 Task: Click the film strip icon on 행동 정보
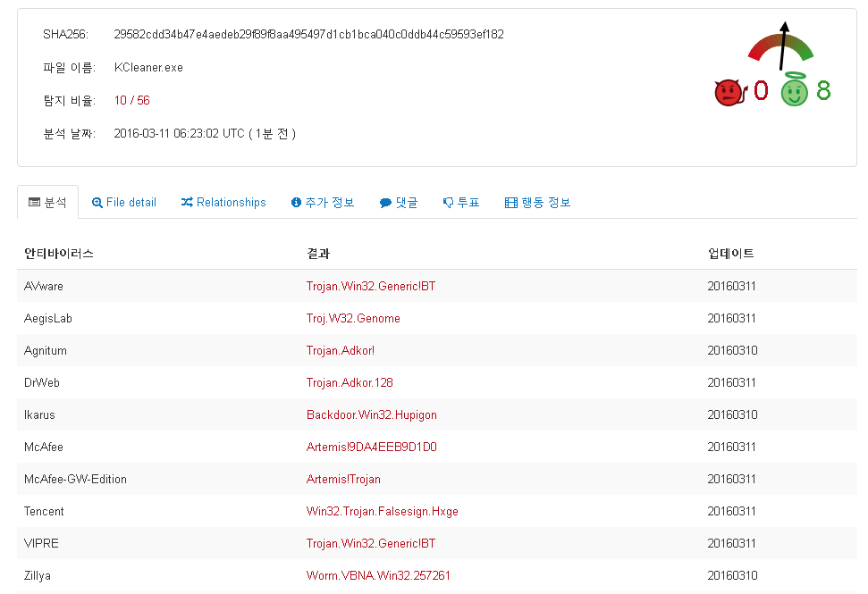511,203
